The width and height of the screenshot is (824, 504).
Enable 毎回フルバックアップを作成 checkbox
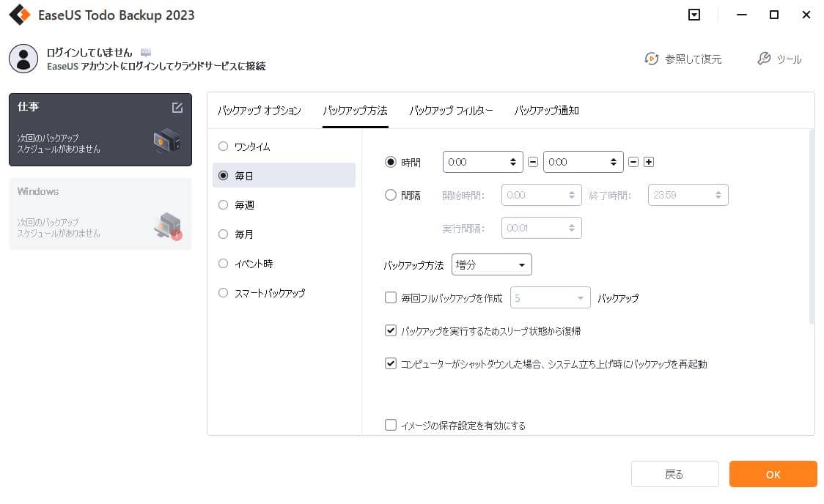[391, 298]
